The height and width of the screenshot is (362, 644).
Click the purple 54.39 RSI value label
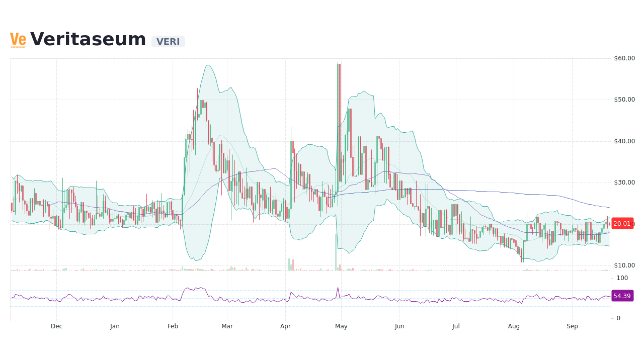pyautogui.click(x=622, y=296)
